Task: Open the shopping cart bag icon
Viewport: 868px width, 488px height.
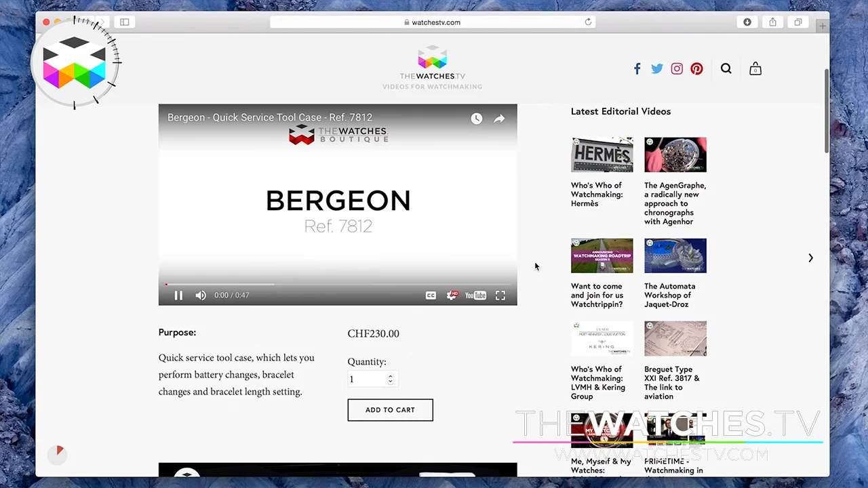Action: click(755, 68)
